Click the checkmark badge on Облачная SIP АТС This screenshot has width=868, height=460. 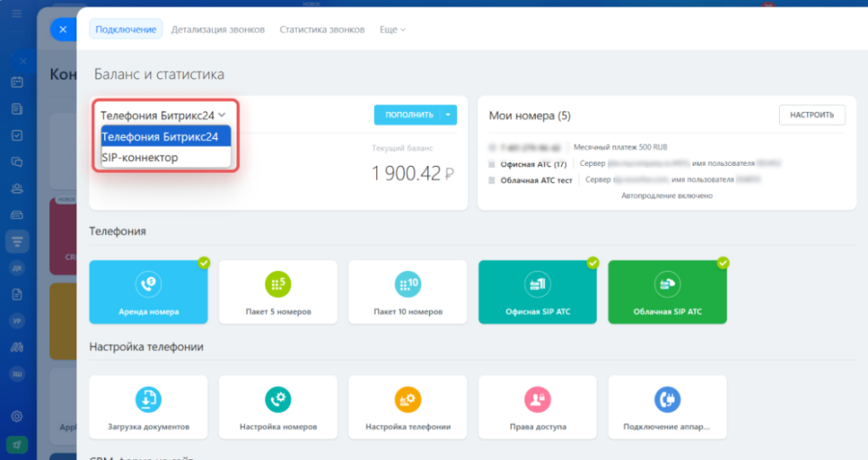(722, 263)
